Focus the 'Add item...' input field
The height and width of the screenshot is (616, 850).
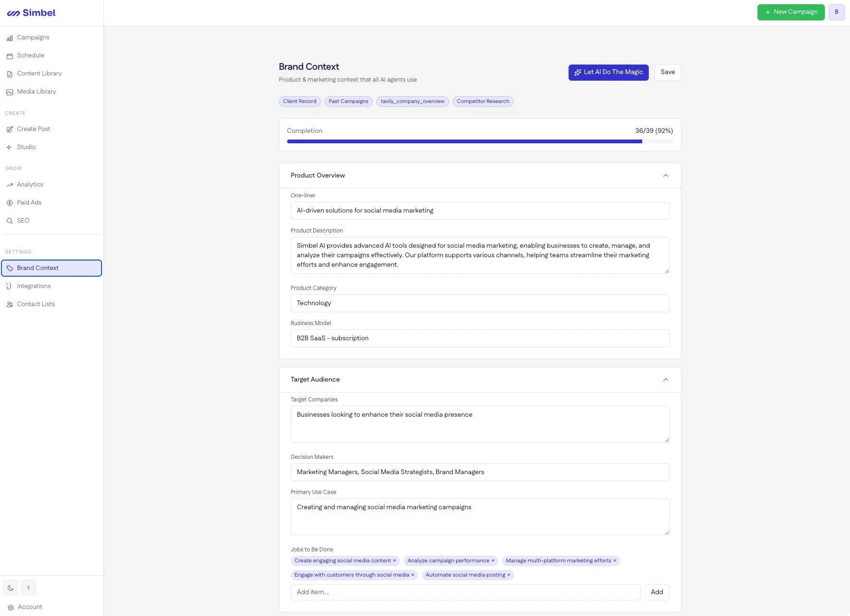click(x=465, y=592)
